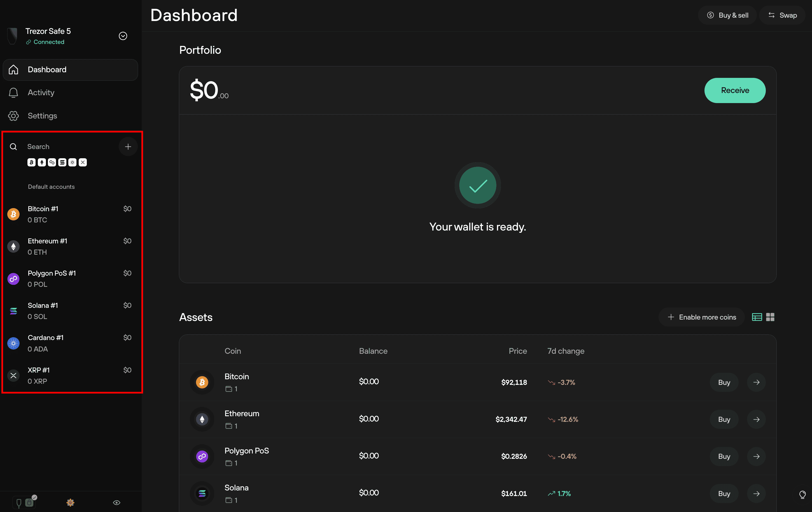The width and height of the screenshot is (812, 512).
Task: Open the Cardano #1 account
Action: pyautogui.click(x=70, y=343)
